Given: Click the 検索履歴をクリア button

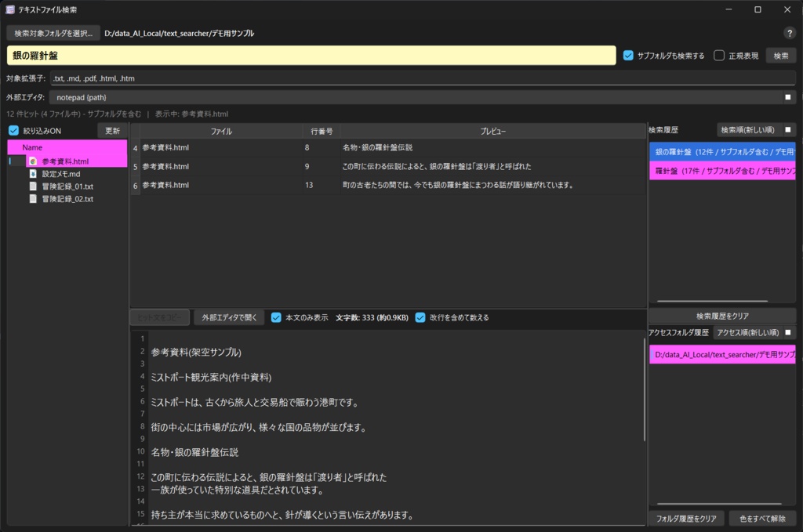Looking at the screenshot, I should pyautogui.click(x=722, y=316).
